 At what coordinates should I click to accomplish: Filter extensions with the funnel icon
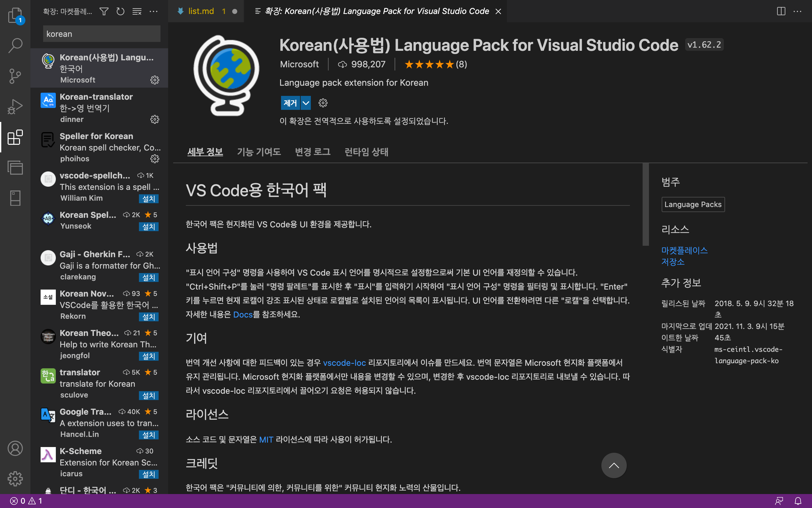(x=104, y=11)
